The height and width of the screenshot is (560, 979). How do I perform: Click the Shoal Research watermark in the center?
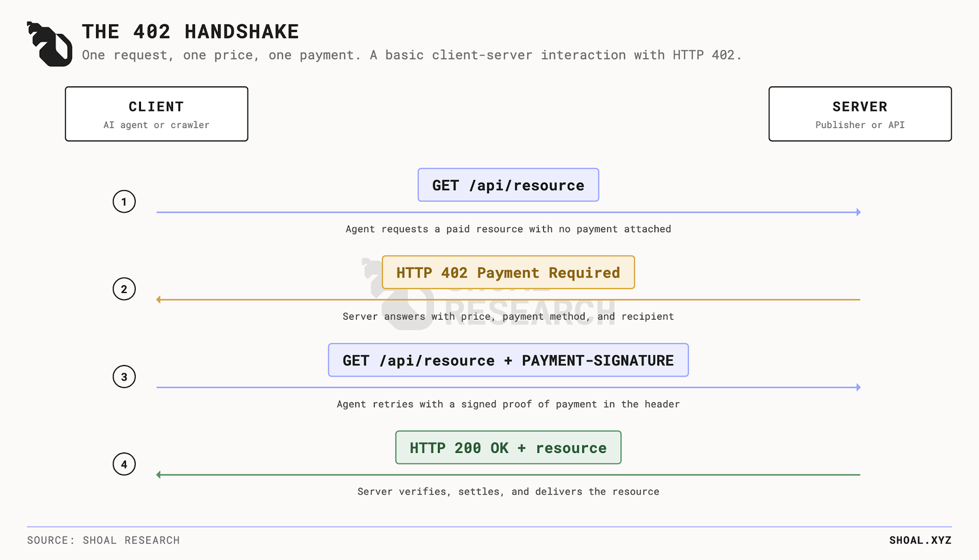tap(488, 294)
